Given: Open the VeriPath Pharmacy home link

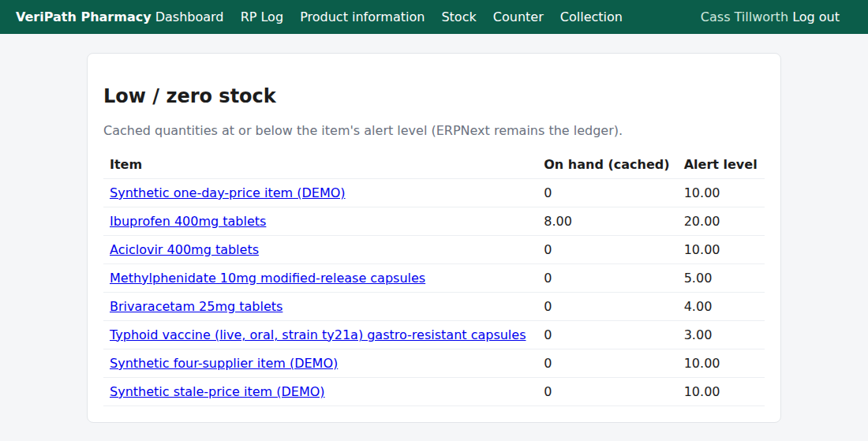Looking at the screenshot, I should click(x=83, y=17).
